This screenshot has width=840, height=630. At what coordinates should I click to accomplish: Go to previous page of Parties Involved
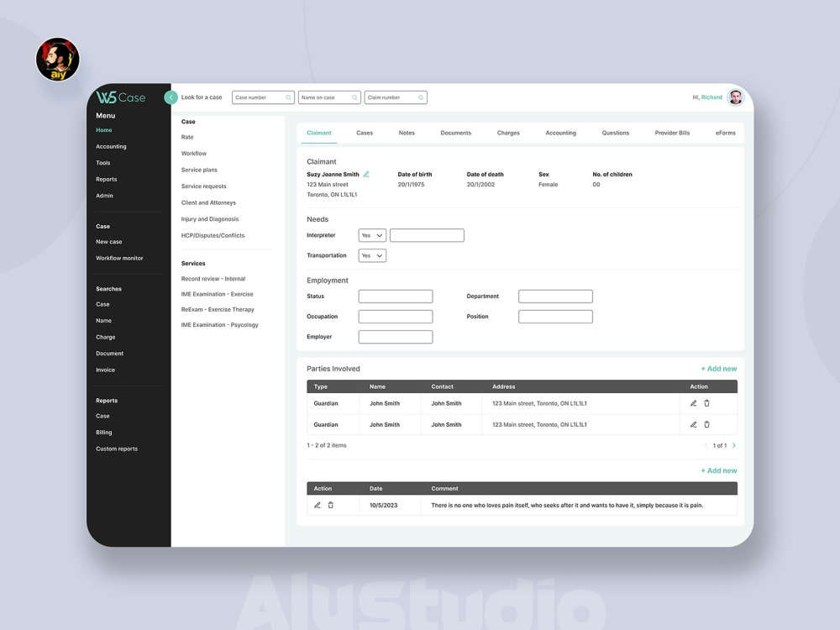706,445
